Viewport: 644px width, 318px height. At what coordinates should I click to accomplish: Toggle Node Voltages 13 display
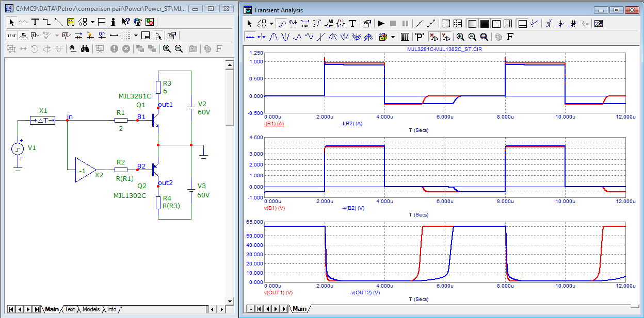[66, 36]
